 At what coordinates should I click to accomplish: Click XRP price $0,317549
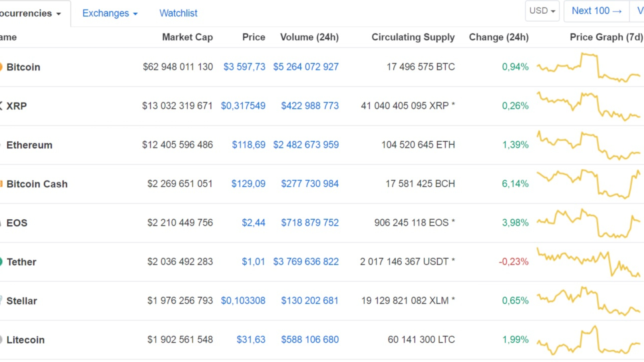click(243, 106)
